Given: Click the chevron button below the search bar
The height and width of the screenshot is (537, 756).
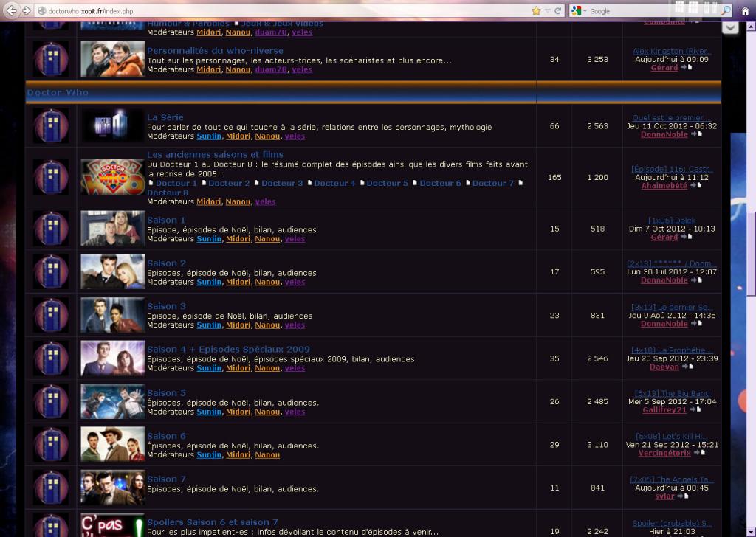Looking at the screenshot, I should (730, 27).
